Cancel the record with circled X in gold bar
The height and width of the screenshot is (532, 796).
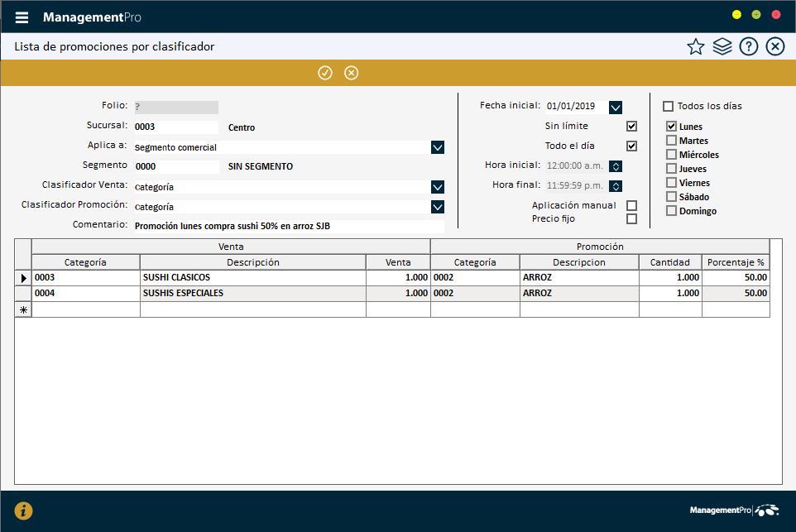pos(352,73)
